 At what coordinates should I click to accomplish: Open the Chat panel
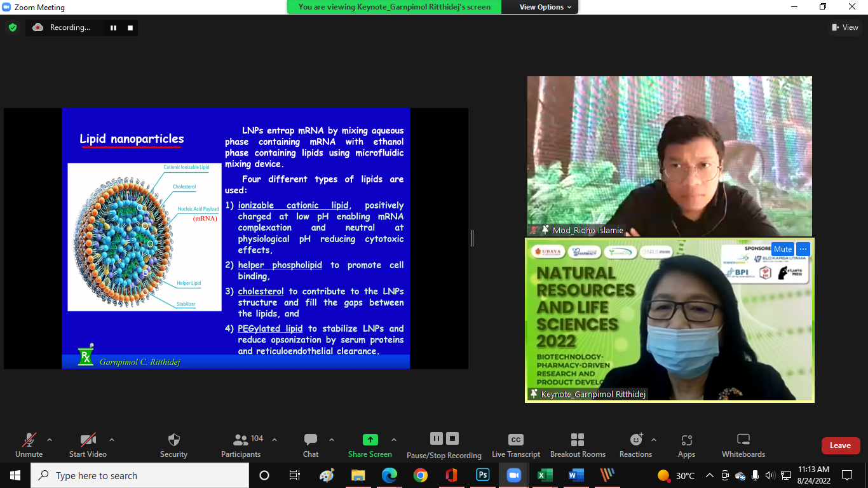311,445
